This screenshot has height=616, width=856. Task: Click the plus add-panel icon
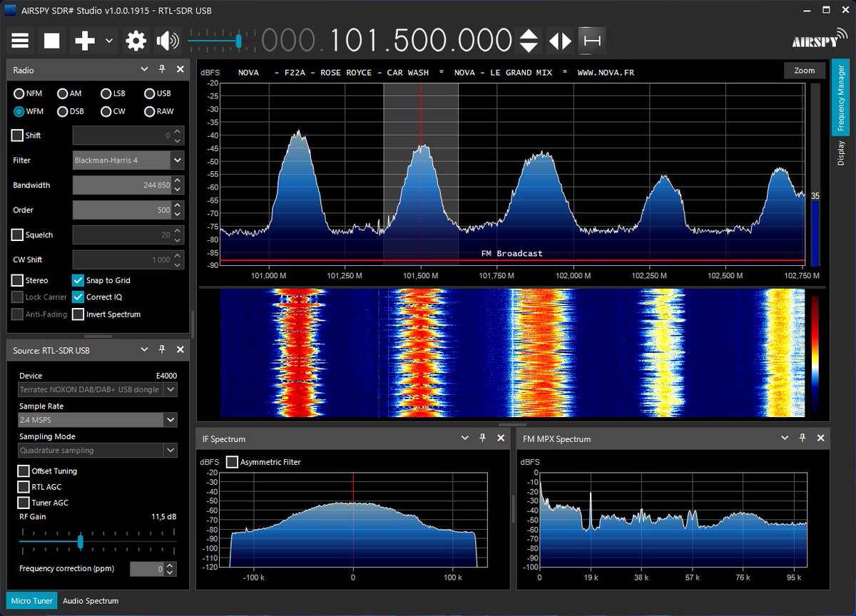(85, 41)
